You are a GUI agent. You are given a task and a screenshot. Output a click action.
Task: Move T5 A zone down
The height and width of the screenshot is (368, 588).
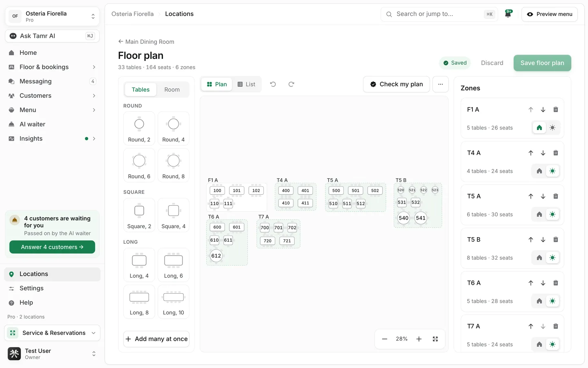click(543, 196)
